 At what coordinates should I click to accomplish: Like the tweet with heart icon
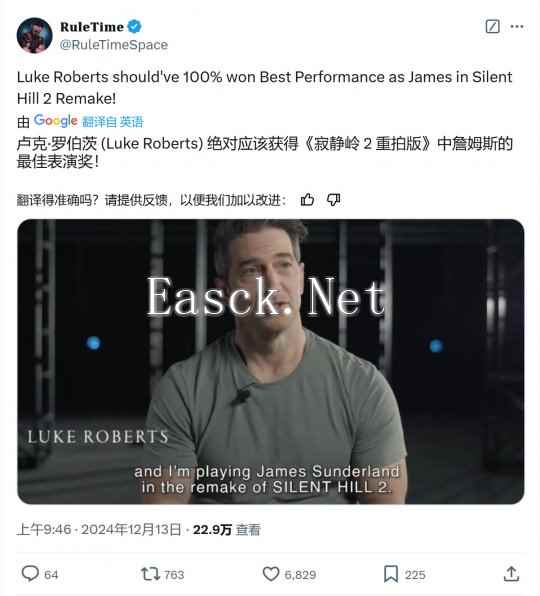271,574
